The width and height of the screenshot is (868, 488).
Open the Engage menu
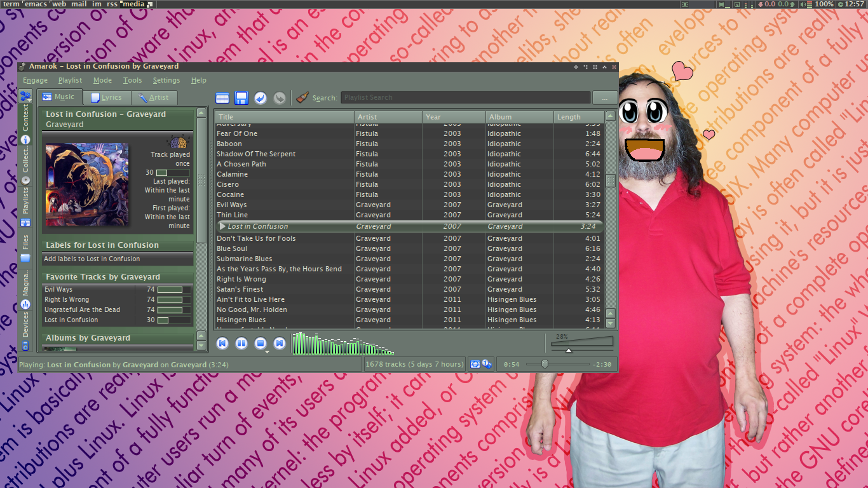click(36, 80)
